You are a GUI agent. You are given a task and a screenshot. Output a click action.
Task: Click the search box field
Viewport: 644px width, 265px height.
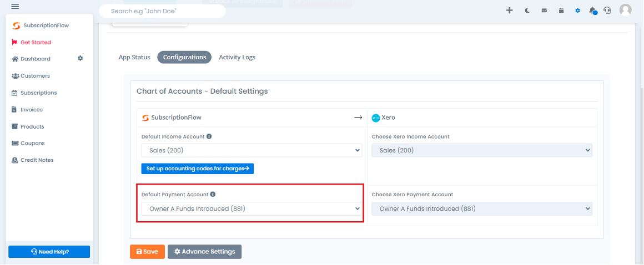162,11
